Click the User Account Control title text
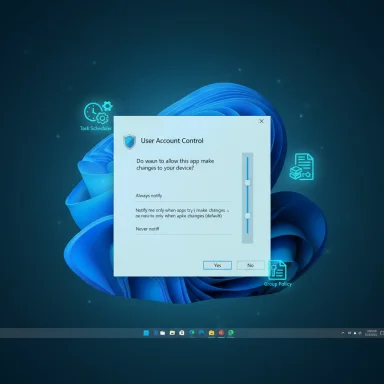The height and width of the screenshot is (384, 384). [172, 141]
